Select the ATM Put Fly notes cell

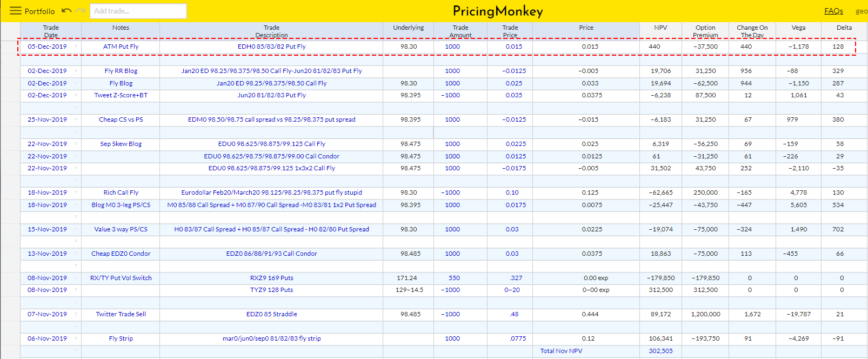click(121, 46)
